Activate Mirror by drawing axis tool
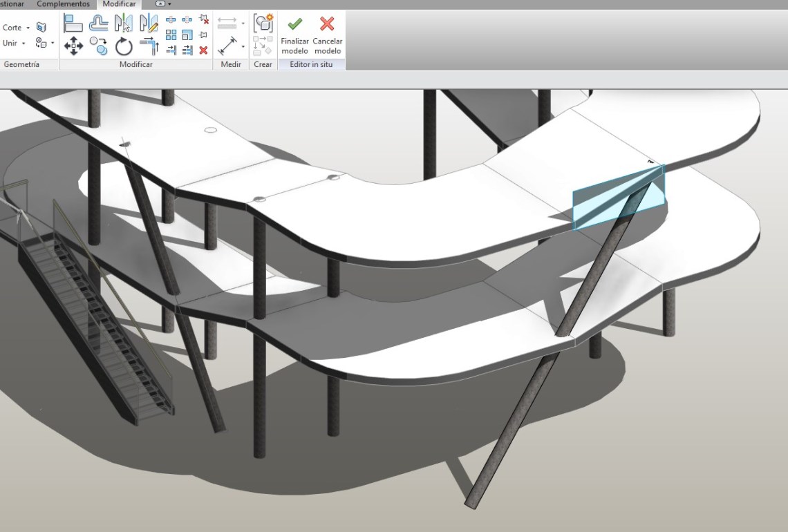Viewport: 788px width, 532px height. click(x=149, y=23)
